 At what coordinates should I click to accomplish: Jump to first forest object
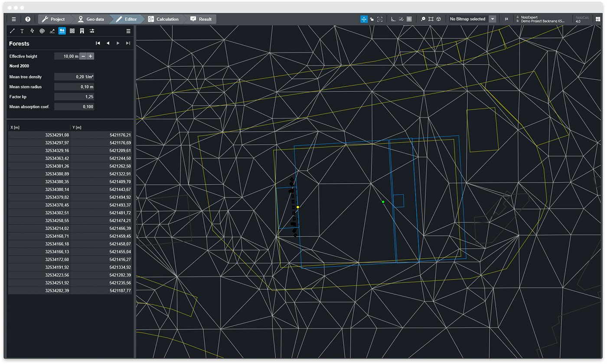tap(98, 43)
